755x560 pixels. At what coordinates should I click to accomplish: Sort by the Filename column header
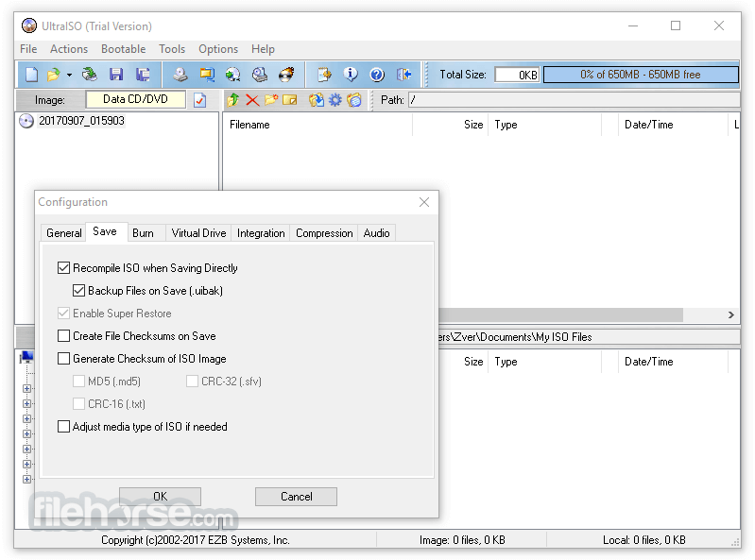click(317, 125)
